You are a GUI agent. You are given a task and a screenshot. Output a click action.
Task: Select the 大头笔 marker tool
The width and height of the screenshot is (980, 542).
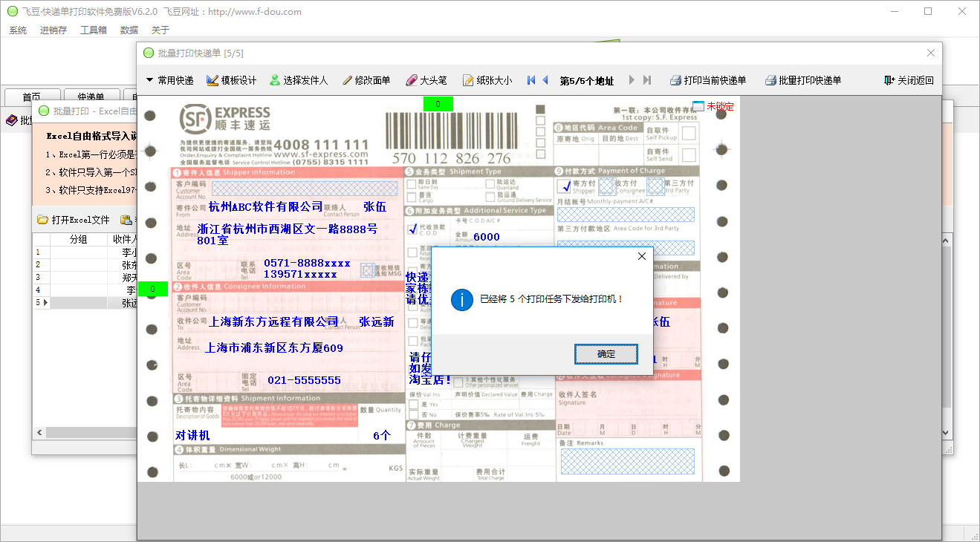coord(426,80)
